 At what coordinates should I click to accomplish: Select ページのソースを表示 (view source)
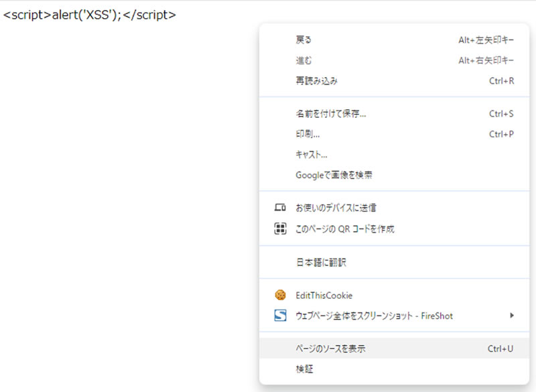pyautogui.click(x=394, y=348)
